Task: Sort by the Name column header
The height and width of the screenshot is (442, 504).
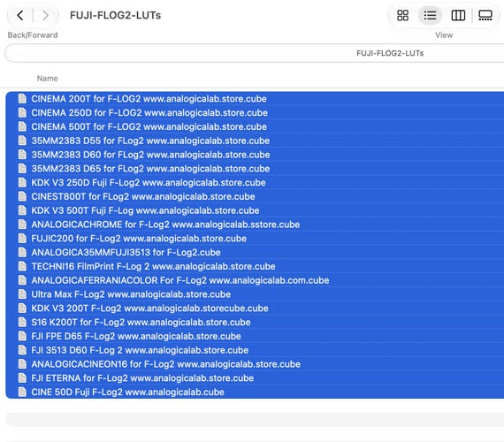Action: pyautogui.click(x=47, y=78)
